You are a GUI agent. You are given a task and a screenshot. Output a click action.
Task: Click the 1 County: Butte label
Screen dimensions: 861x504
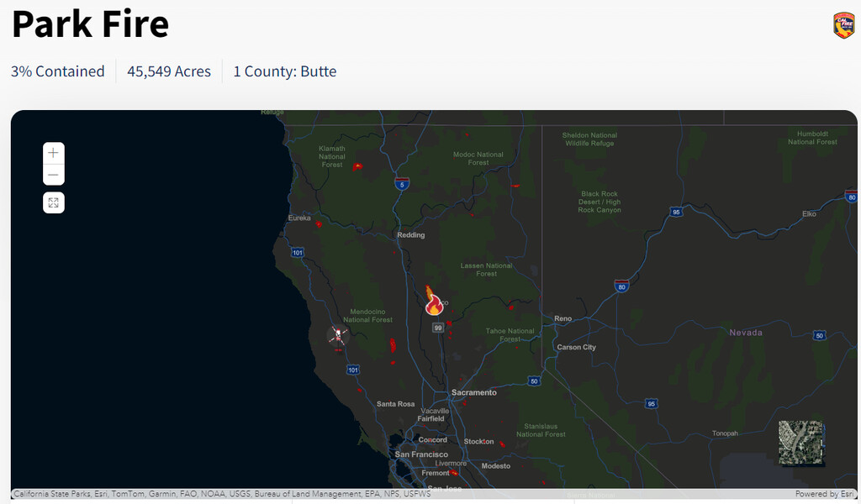click(x=285, y=71)
